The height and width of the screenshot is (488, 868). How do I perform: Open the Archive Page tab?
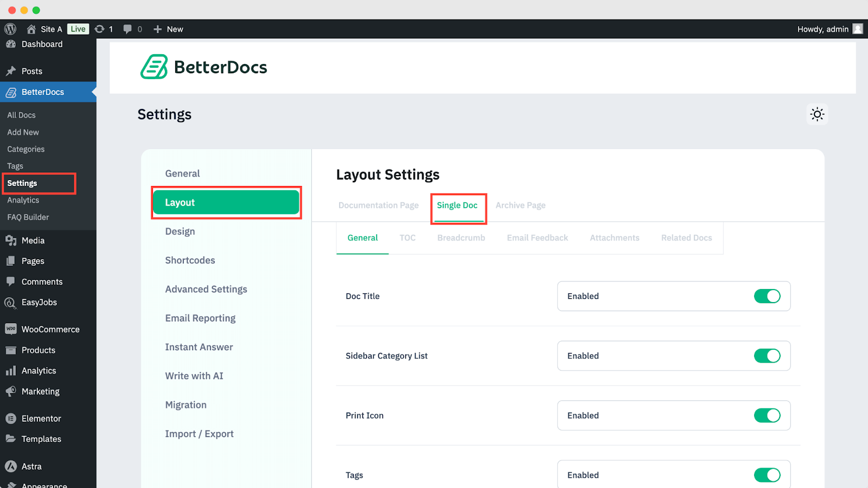pyautogui.click(x=520, y=205)
